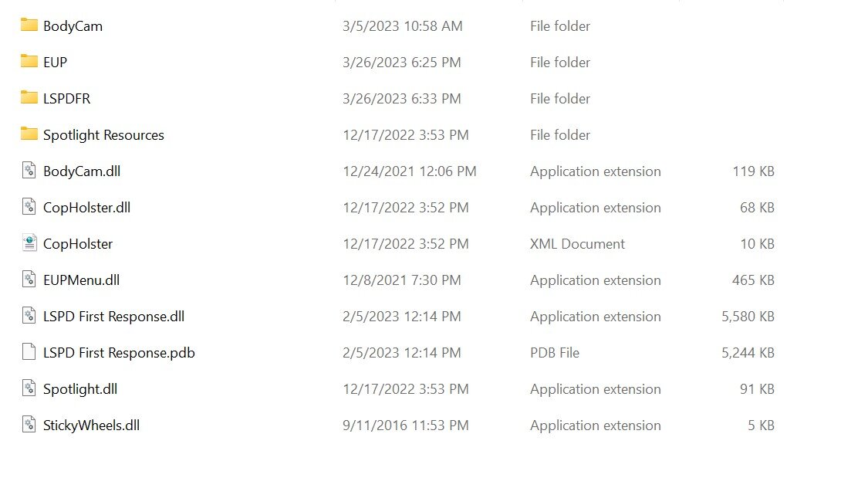Select the 5,580 KB size entry
This screenshot has height=478, width=868.
tap(748, 317)
